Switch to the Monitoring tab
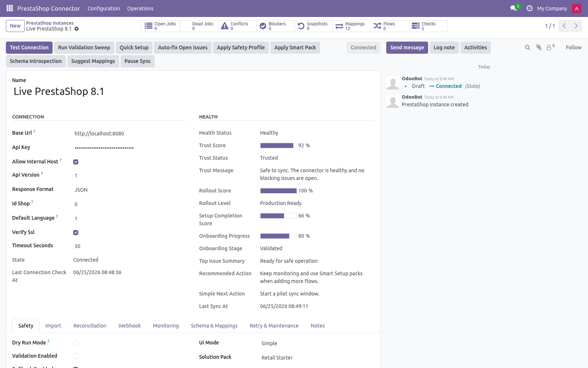The width and height of the screenshot is (588, 368). point(166,326)
